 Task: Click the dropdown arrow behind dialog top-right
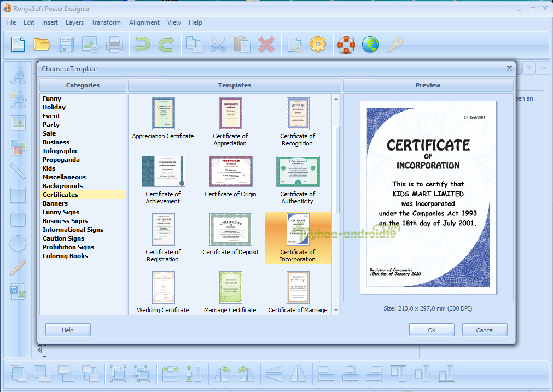pos(529,68)
